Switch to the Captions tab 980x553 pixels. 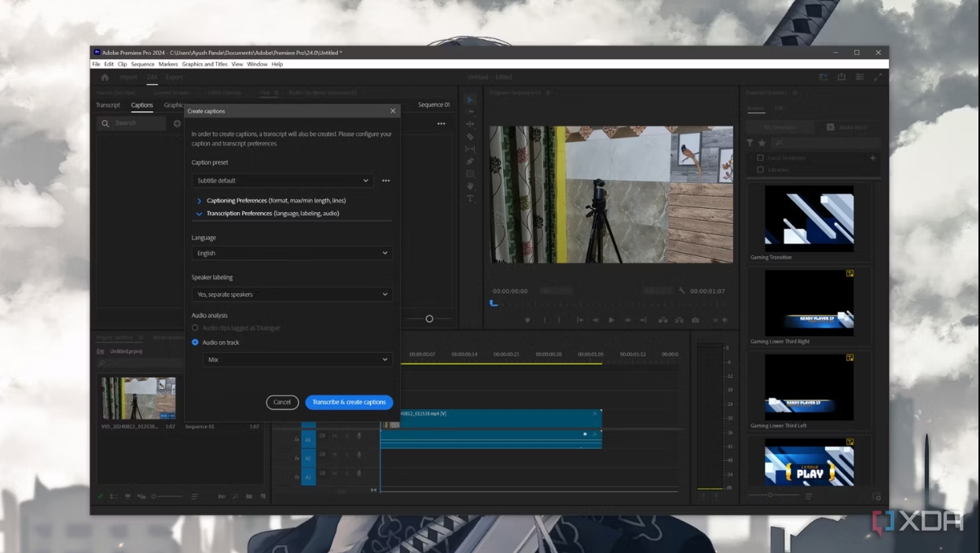(x=141, y=105)
